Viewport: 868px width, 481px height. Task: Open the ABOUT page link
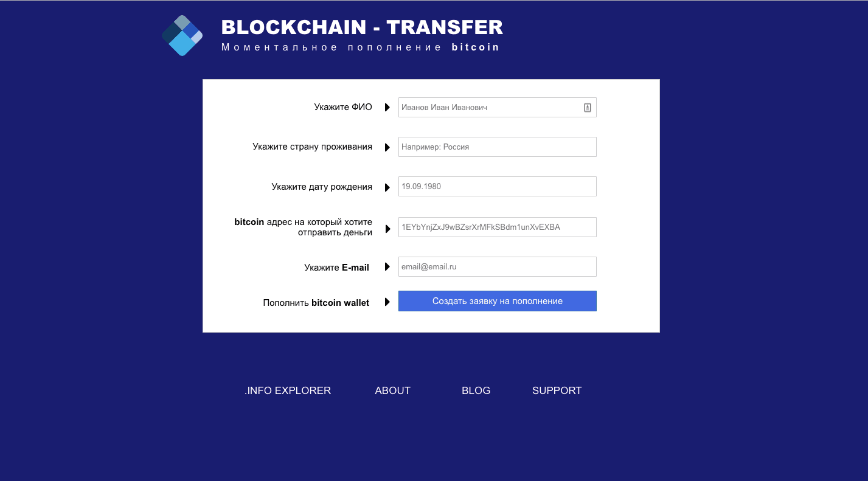click(x=392, y=390)
